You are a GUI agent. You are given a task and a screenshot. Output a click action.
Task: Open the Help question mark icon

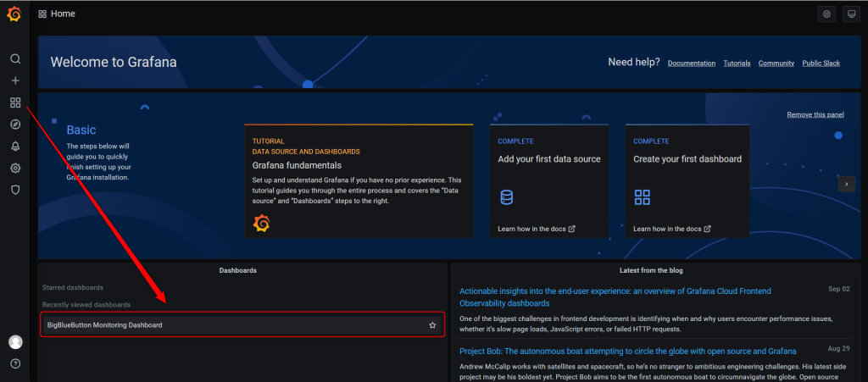point(15,363)
